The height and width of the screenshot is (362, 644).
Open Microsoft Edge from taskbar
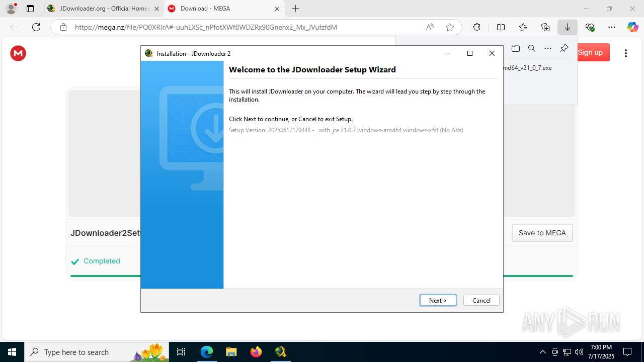pos(207,352)
